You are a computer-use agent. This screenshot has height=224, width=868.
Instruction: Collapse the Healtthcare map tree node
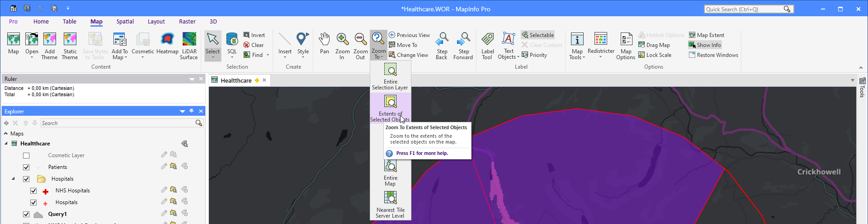click(x=6, y=144)
